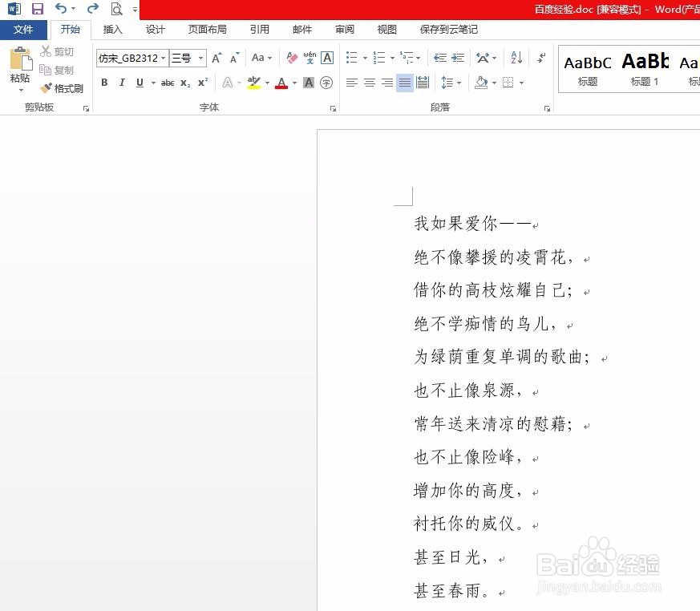Copy selection with 复制
700x611 pixels.
tap(57, 70)
